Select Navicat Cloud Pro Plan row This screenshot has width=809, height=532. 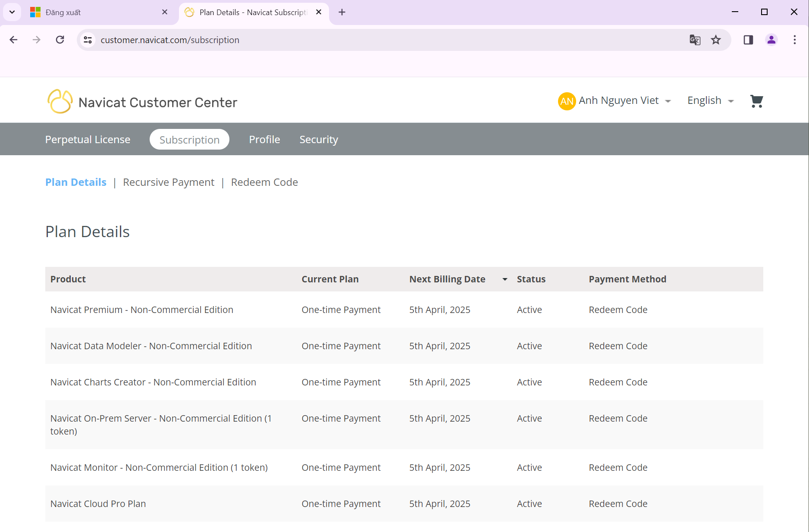(x=404, y=504)
